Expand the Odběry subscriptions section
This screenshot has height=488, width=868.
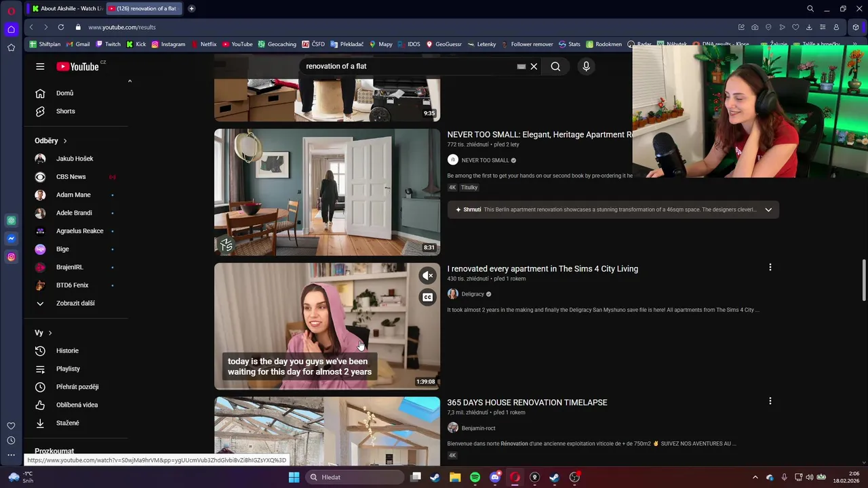coord(51,140)
